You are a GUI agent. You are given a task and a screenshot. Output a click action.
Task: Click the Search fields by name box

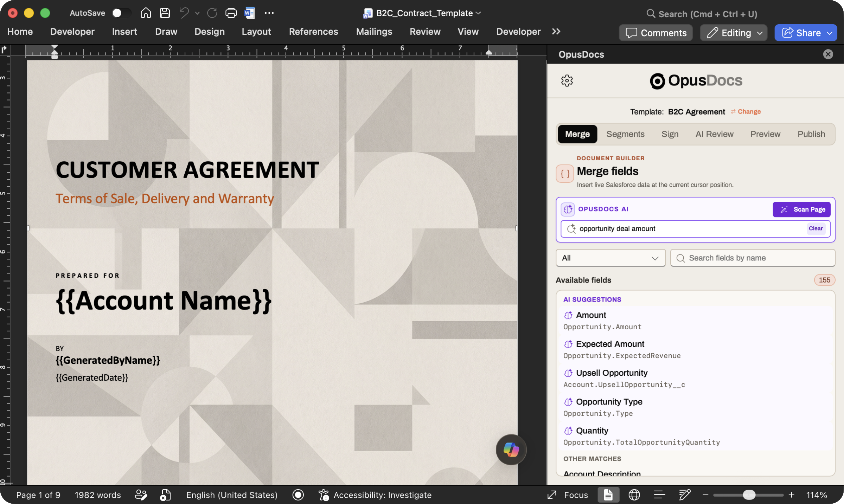click(x=753, y=258)
